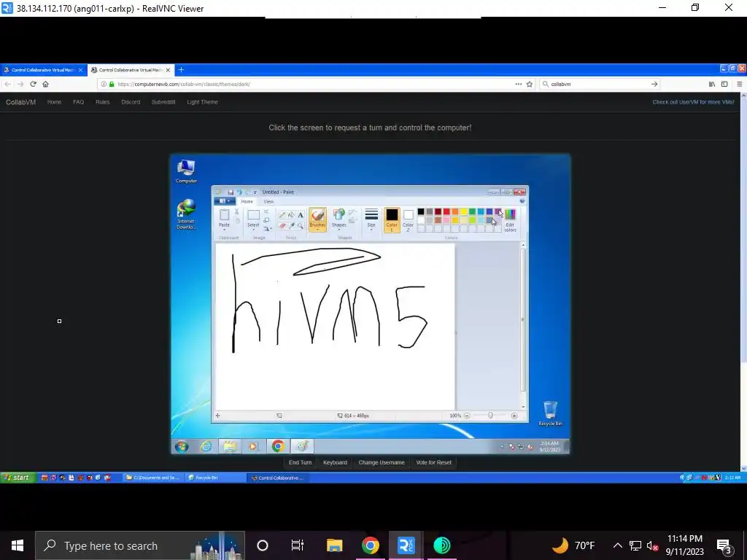Select the Color picker eyedropper tool
The image size is (747, 560).
(291, 225)
